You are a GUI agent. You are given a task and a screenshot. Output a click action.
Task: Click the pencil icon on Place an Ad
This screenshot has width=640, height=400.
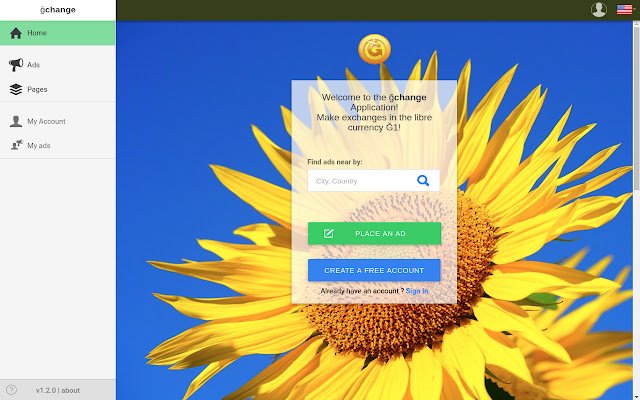point(329,233)
